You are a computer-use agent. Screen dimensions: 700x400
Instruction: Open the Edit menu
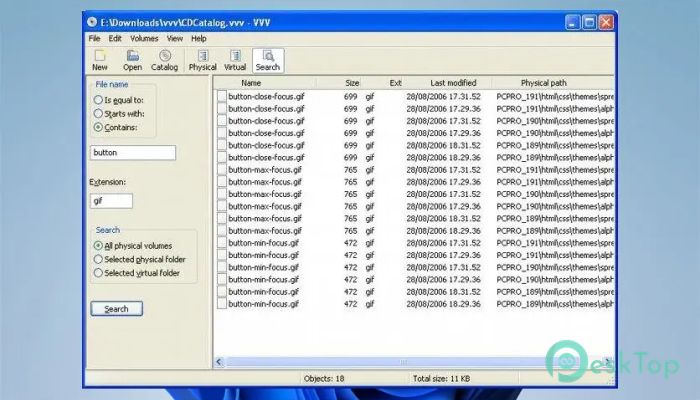coord(115,38)
